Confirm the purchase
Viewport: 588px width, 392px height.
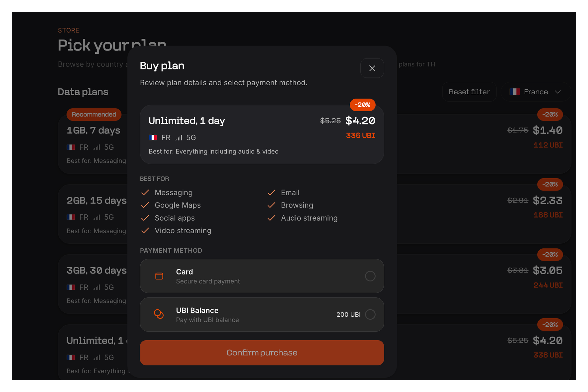[x=261, y=353]
